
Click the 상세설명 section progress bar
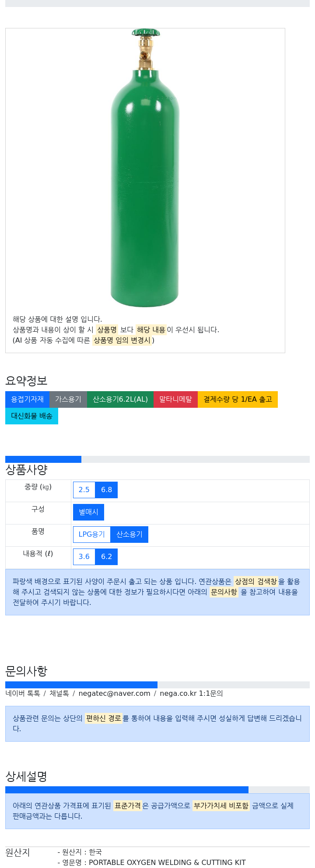[127, 790]
